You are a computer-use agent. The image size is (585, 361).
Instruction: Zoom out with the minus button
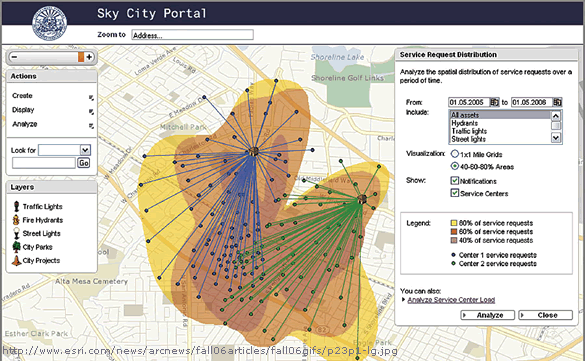[x=14, y=57]
